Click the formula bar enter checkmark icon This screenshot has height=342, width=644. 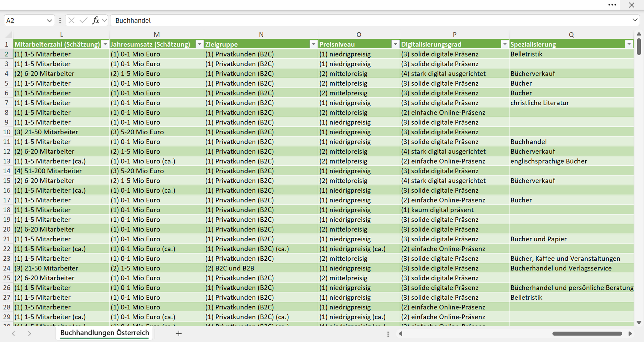click(83, 20)
